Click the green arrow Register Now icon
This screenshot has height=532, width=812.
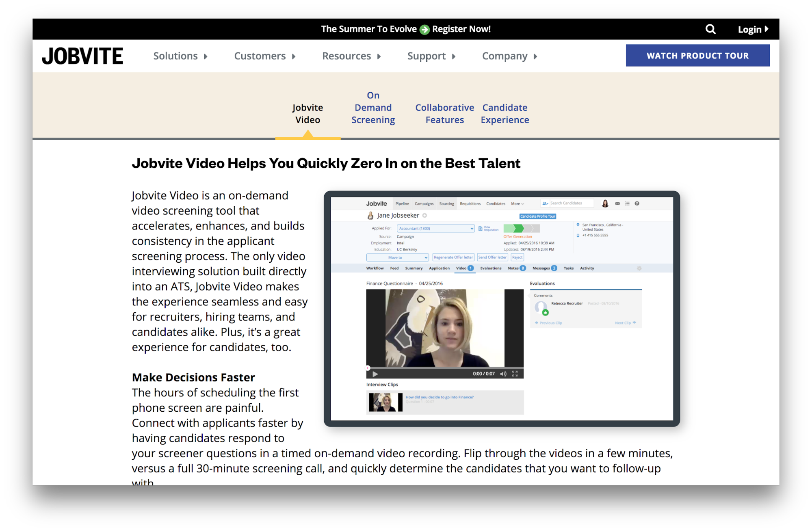(x=424, y=30)
